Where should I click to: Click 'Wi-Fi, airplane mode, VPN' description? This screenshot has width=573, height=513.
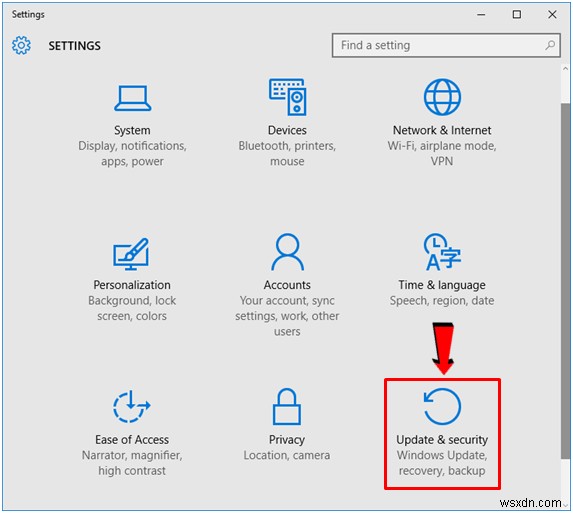442,153
